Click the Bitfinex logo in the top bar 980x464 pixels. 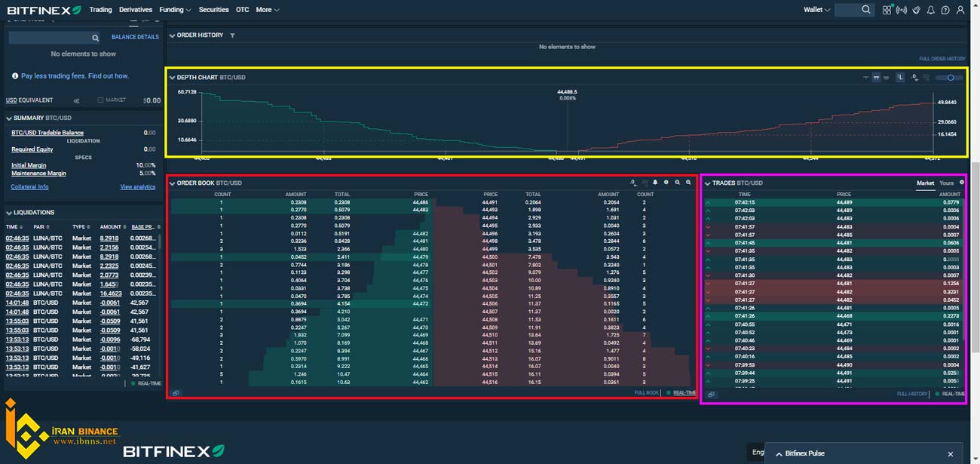point(44,10)
